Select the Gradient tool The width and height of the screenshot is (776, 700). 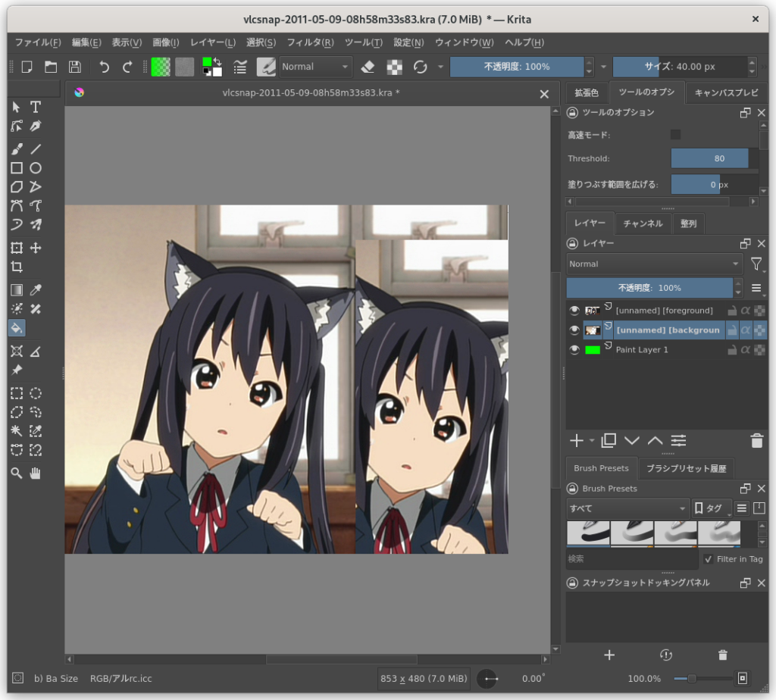pyautogui.click(x=17, y=290)
